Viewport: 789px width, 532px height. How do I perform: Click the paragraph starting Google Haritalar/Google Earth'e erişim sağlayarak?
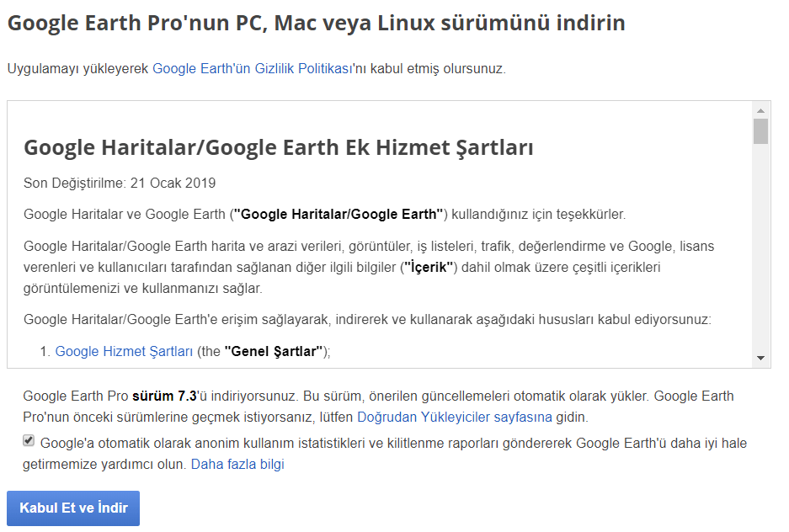367,320
